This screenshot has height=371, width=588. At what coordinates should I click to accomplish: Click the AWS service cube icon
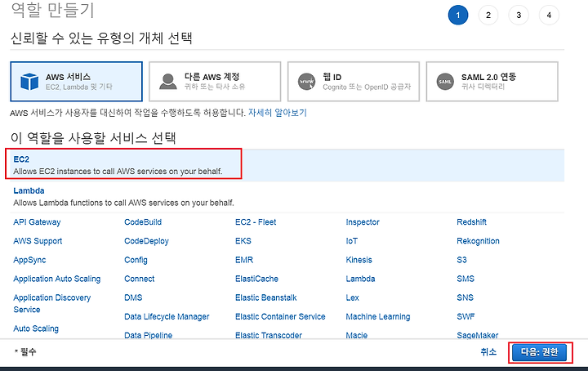(29, 82)
